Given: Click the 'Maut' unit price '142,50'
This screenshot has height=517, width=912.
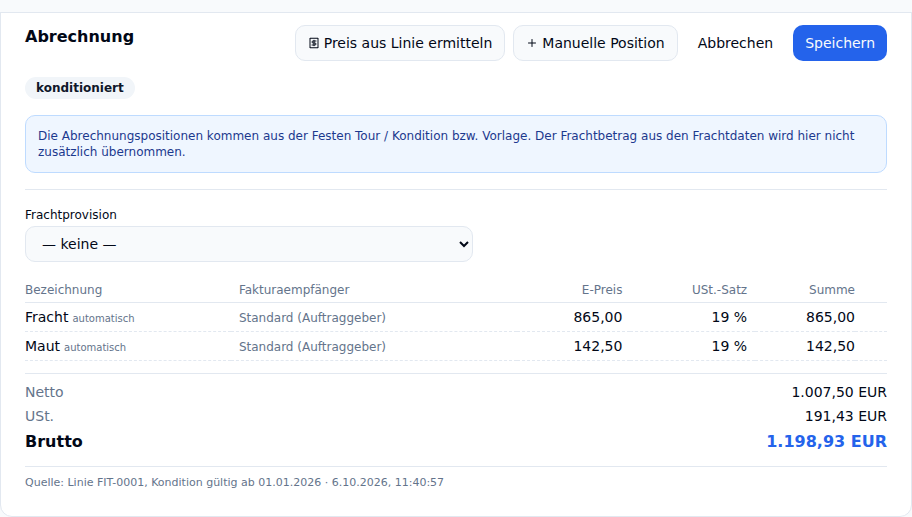Looking at the screenshot, I should pos(597,346).
